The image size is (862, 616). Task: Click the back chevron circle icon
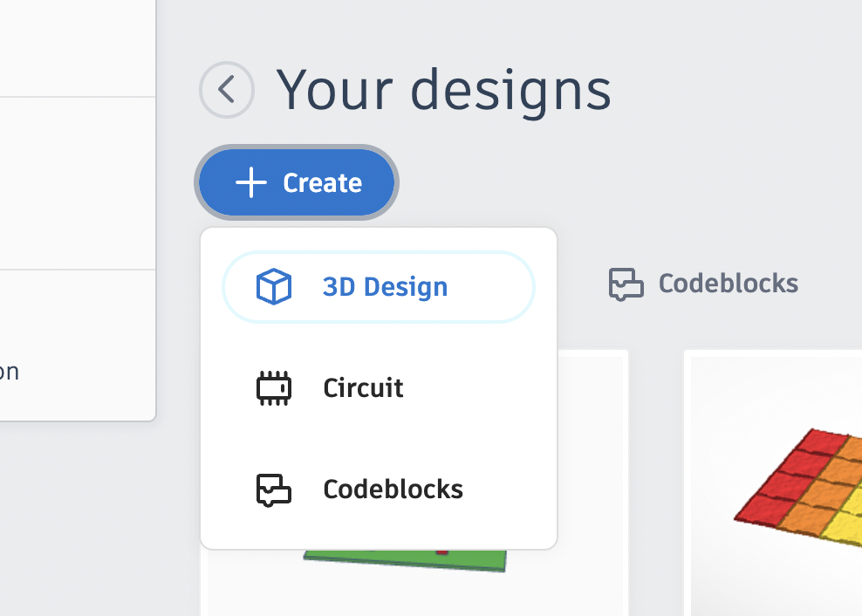click(227, 90)
